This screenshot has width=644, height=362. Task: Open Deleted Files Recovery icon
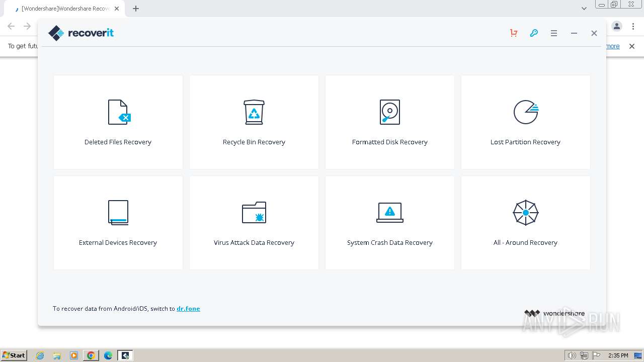click(x=119, y=112)
